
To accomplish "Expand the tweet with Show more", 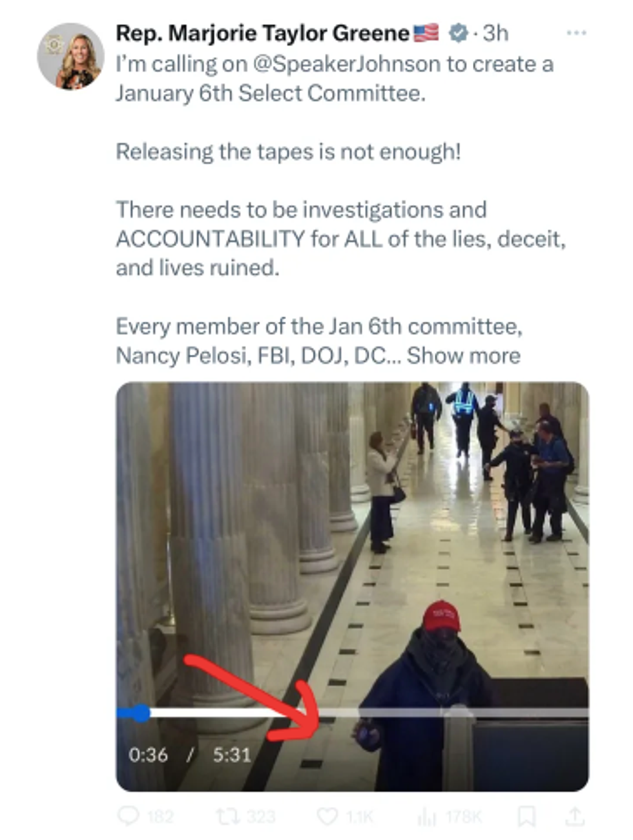I will pyautogui.click(x=463, y=355).
